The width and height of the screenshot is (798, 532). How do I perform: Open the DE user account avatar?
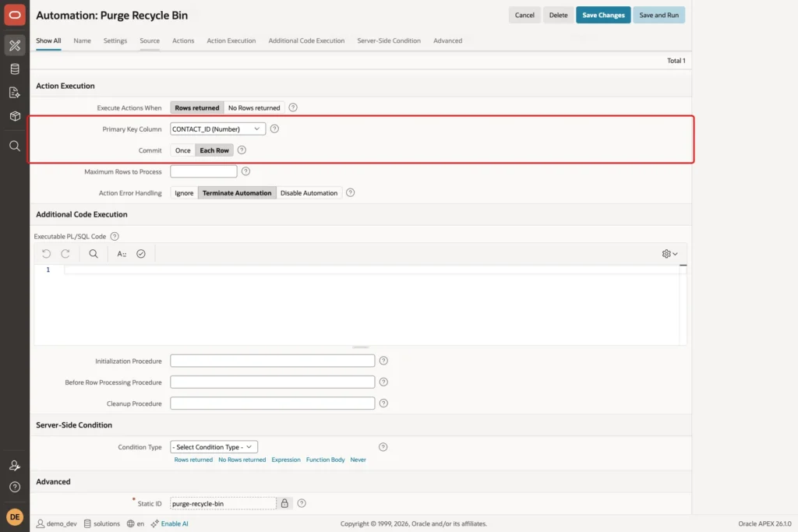pyautogui.click(x=15, y=516)
